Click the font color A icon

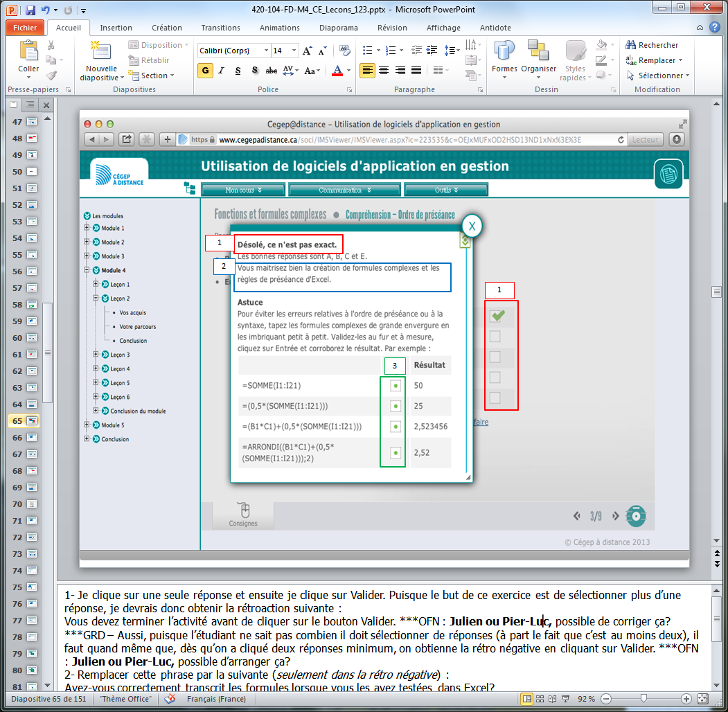(x=337, y=71)
